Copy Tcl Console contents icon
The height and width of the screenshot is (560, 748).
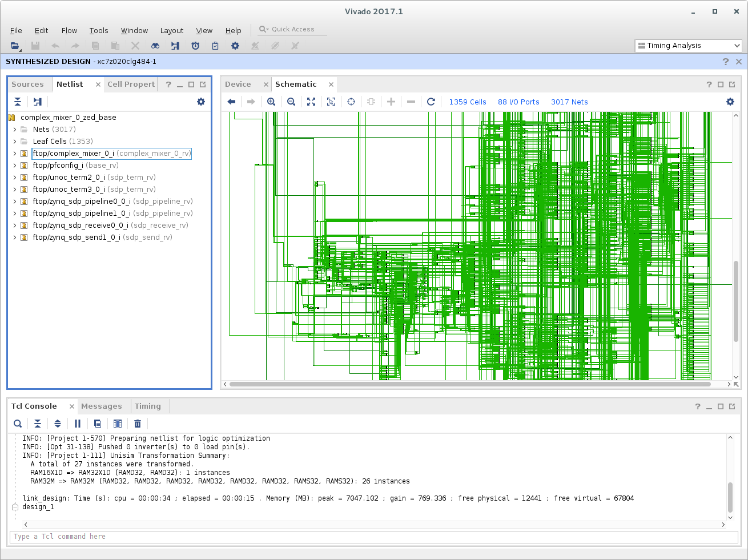point(98,424)
